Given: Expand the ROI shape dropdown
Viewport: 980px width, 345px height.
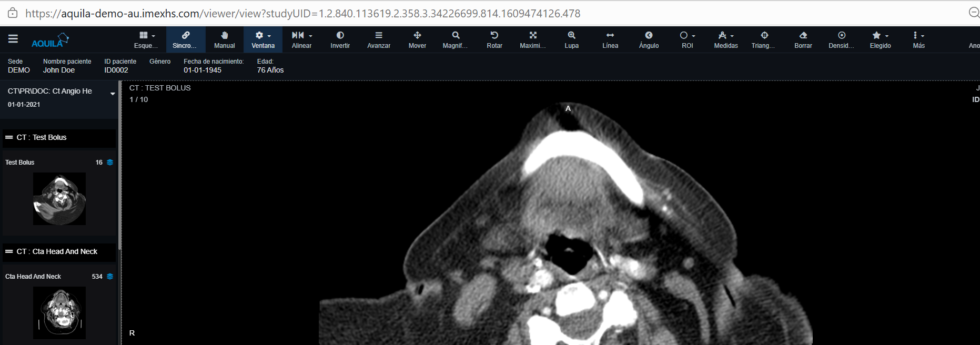Looking at the screenshot, I should (x=688, y=39).
